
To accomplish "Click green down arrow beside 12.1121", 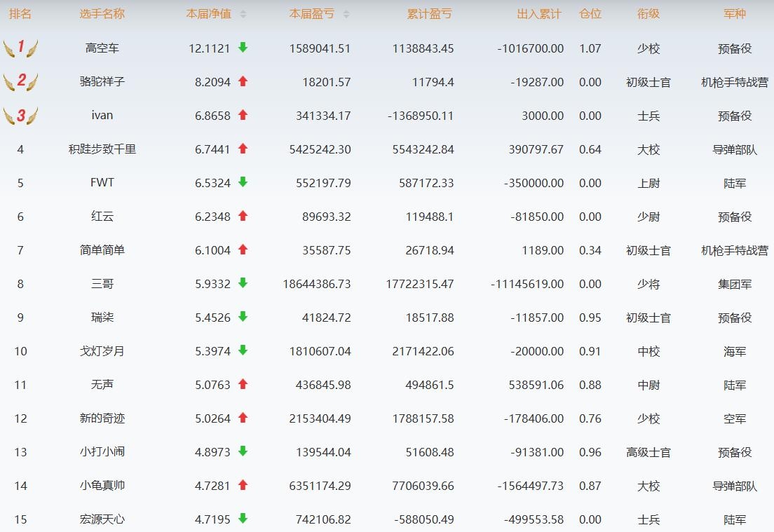I will click(x=243, y=48).
